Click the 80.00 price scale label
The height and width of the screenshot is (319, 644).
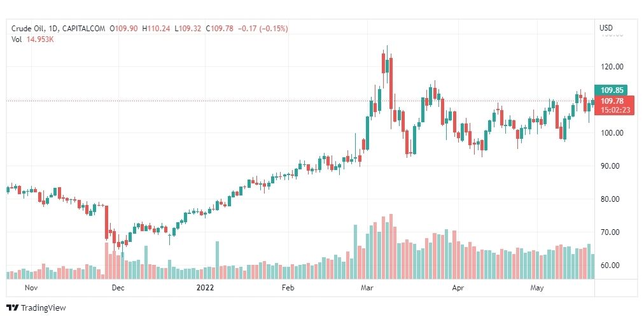[x=610, y=199]
